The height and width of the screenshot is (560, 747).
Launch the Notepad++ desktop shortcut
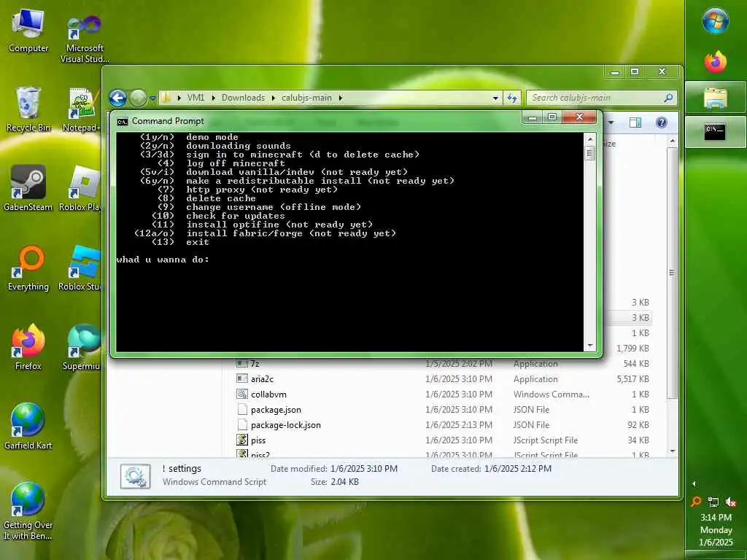[x=82, y=109]
